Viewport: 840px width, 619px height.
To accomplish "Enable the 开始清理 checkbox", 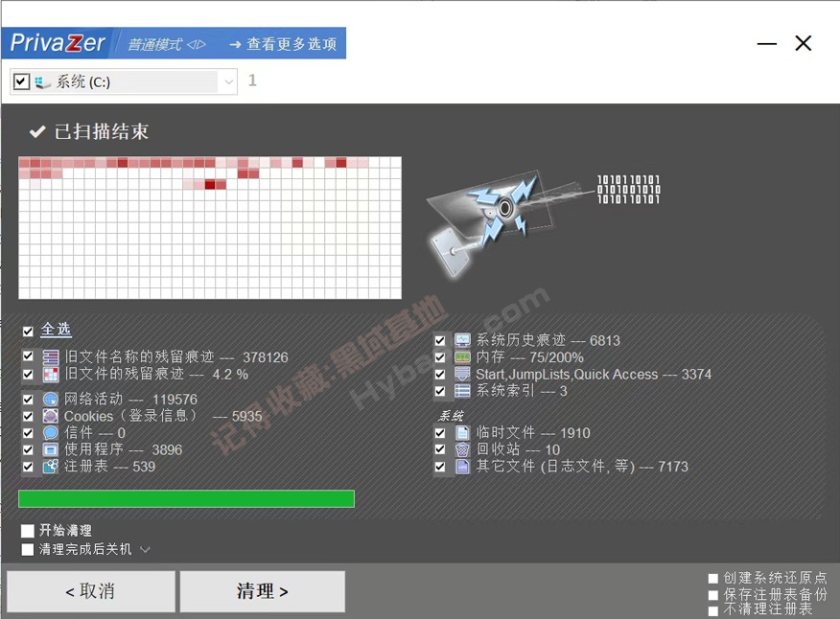I will click(x=28, y=531).
